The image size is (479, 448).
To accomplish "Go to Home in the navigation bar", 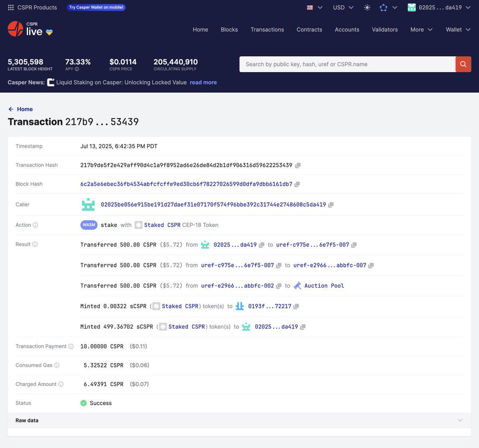I will 200,30.
